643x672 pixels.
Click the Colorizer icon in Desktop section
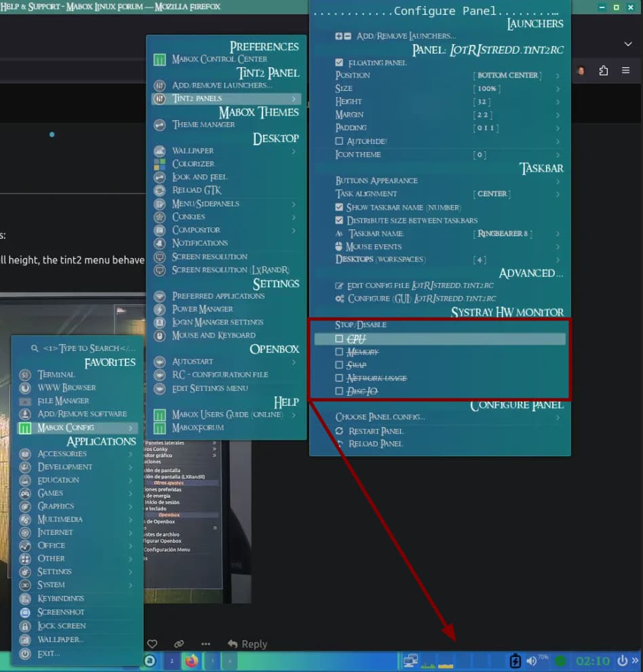(x=159, y=164)
